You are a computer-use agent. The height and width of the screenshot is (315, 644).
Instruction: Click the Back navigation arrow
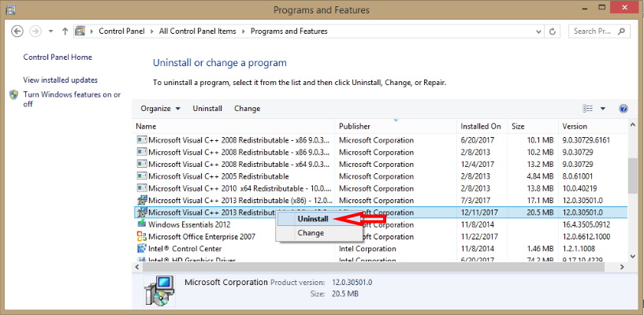point(17,31)
